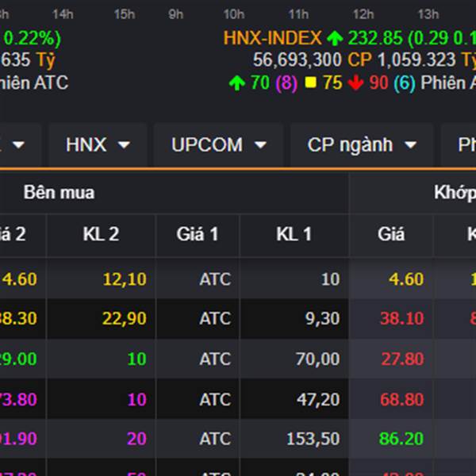This screenshot has width=476, height=476.
Task: Open the HNX dropdown tab
Action: pos(98,145)
